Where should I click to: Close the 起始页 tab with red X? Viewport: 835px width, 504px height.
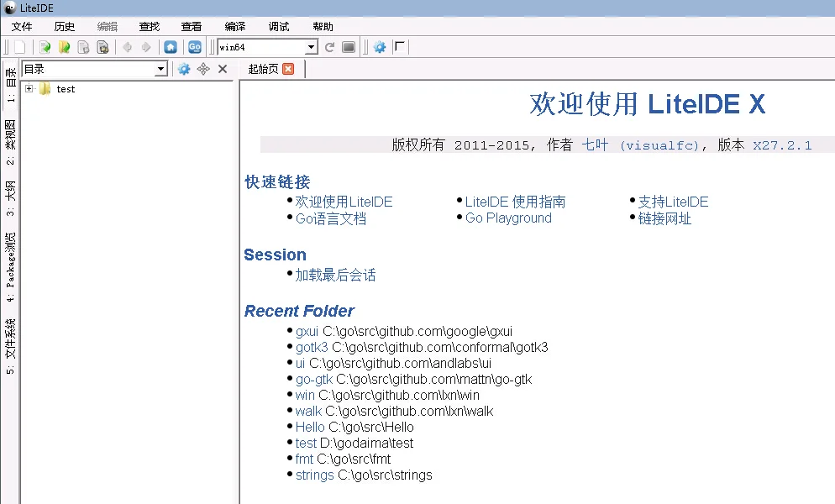tap(288, 69)
